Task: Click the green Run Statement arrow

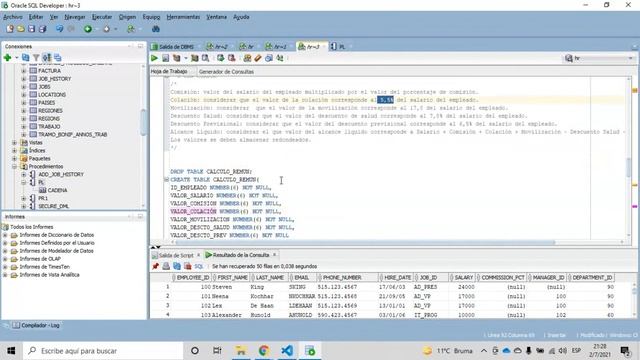Action: [154, 58]
